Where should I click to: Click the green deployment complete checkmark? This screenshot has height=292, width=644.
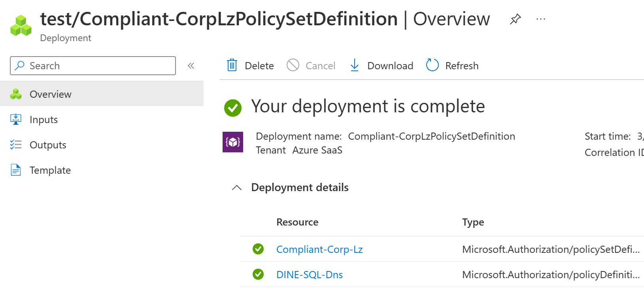[233, 108]
